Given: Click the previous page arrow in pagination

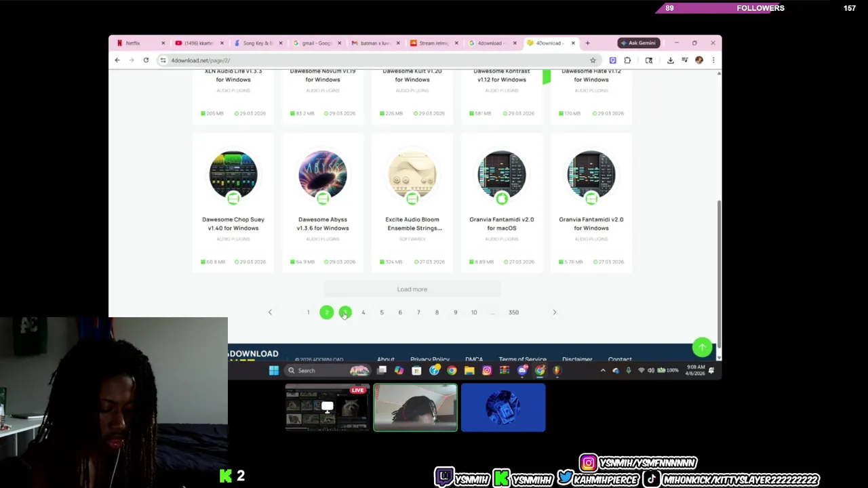Looking at the screenshot, I should (x=270, y=312).
